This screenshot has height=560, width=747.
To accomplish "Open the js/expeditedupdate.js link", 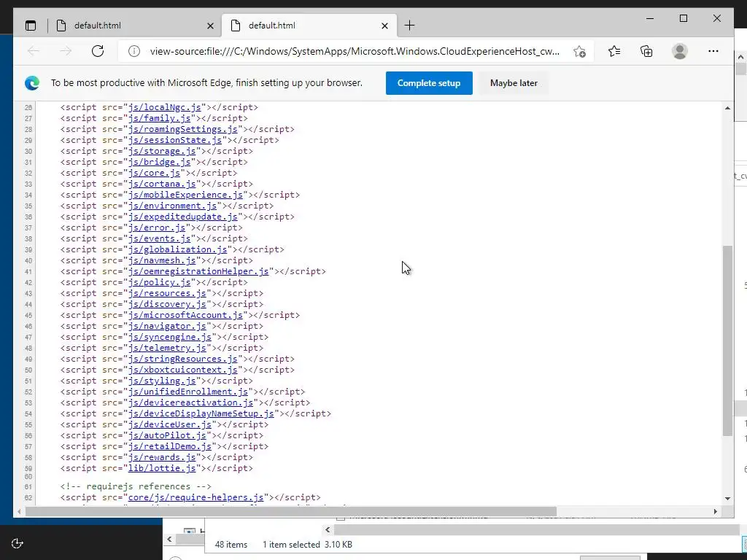I will tap(183, 217).
